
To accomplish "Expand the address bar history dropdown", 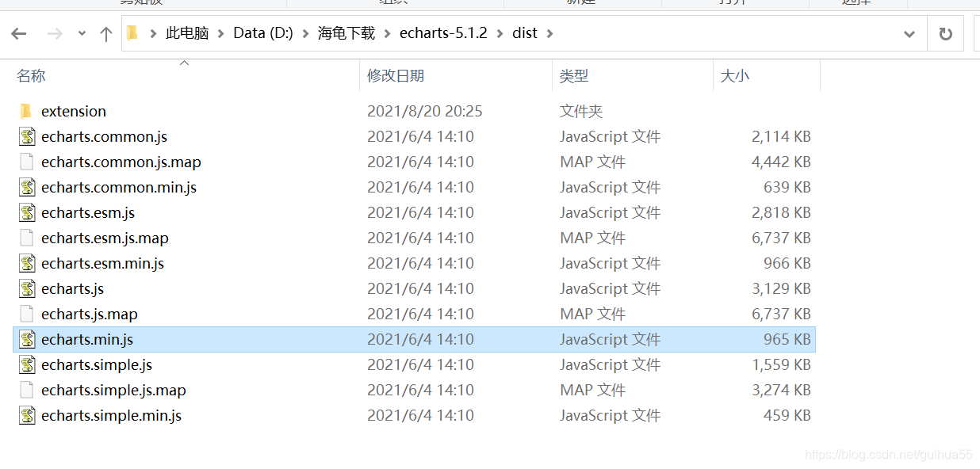I will (910, 34).
